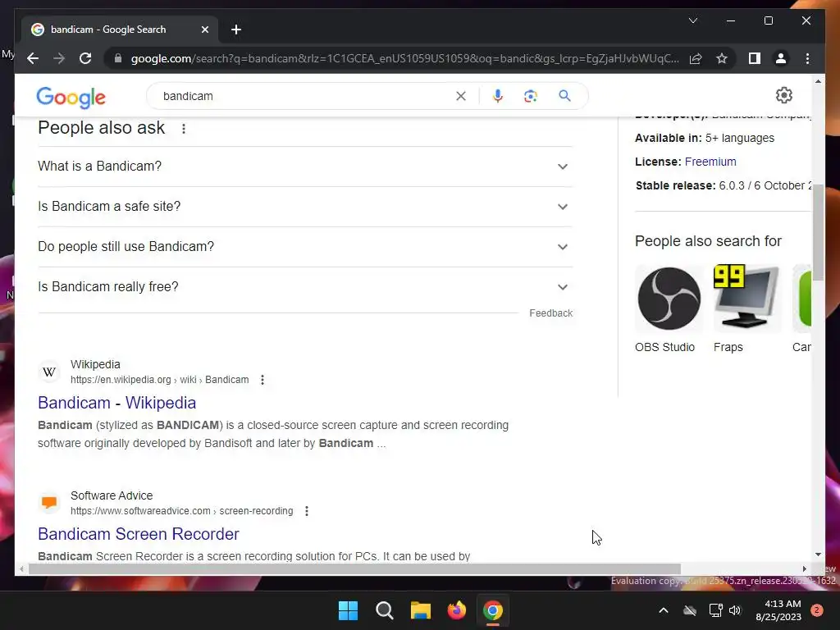The width and height of the screenshot is (840, 630).
Task: Click the Software Advice source name
Action: pyautogui.click(x=112, y=495)
